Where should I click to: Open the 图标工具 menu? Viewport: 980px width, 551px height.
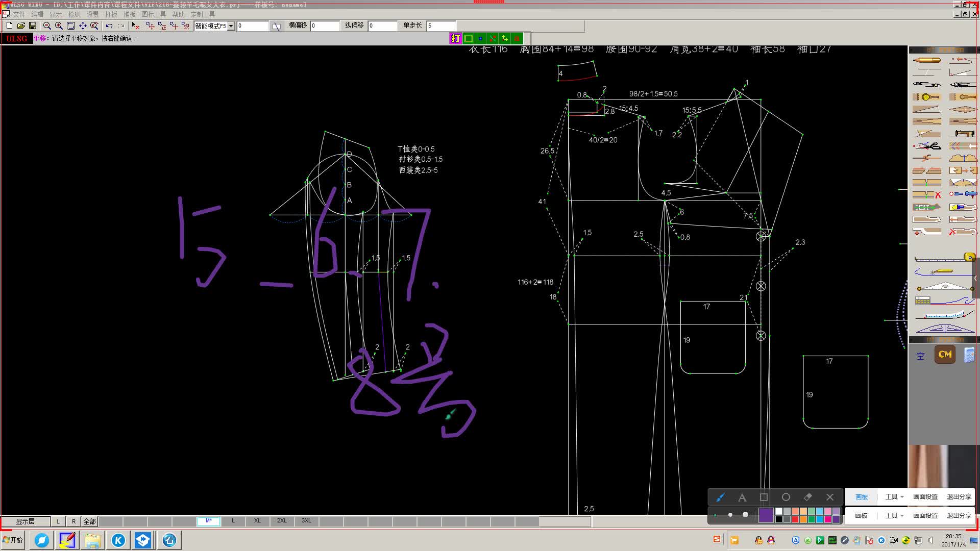(x=154, y=14)
